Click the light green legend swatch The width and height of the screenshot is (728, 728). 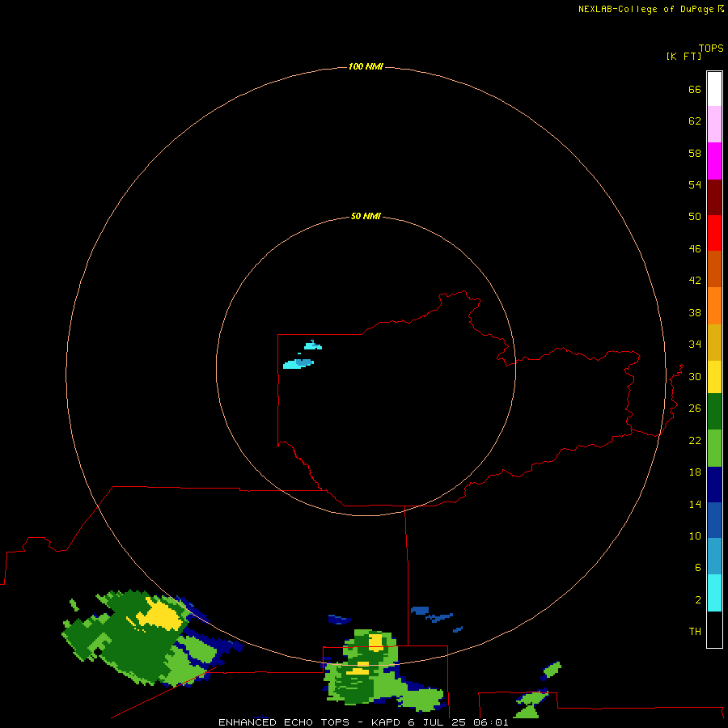(x=714, y=448)
